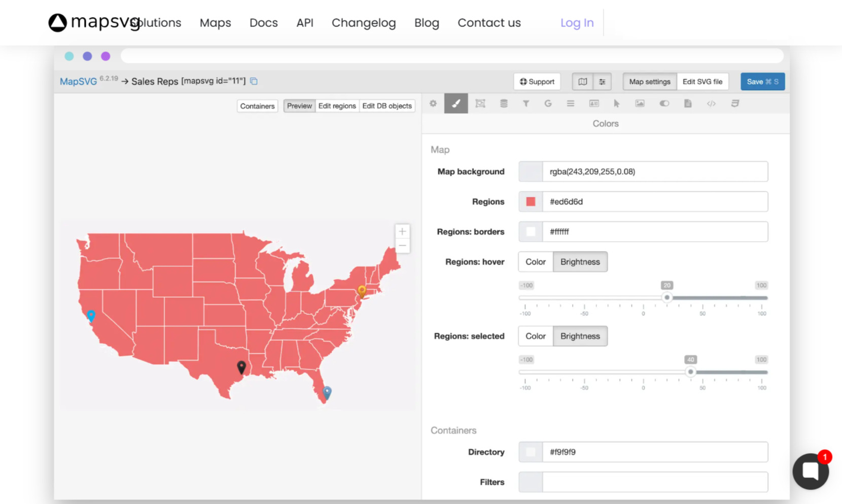
Task: Open the Edit SVG file tab
Action: point(703,81)
